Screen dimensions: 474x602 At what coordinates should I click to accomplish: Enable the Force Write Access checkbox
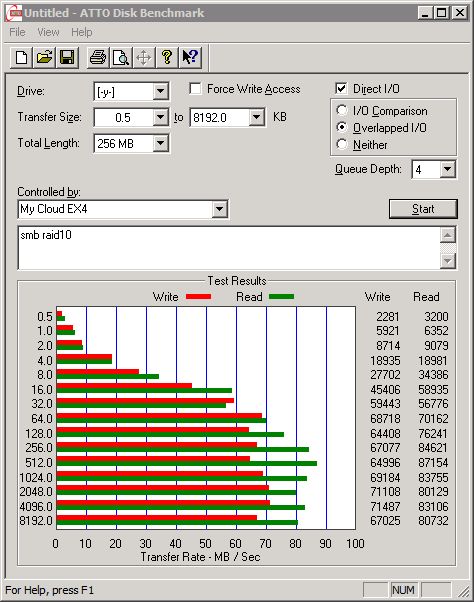point(195,89)
